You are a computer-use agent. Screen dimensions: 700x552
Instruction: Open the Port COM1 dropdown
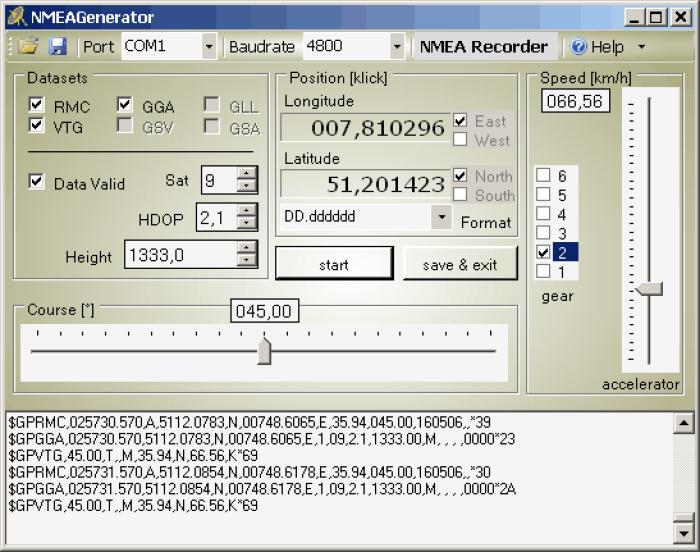tap(208, 46)
